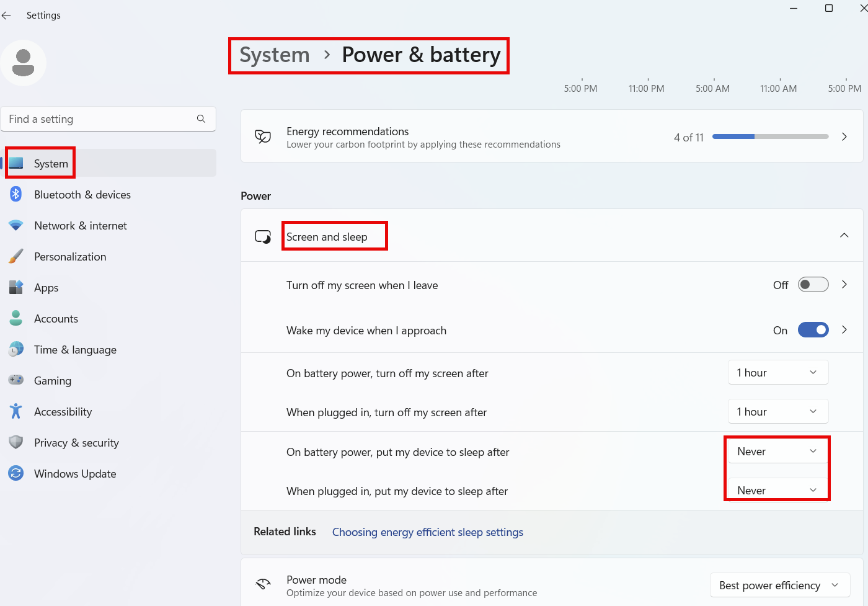Click the Accessibility figure icon
Screen dimensions: 868x606
[16, 411]
